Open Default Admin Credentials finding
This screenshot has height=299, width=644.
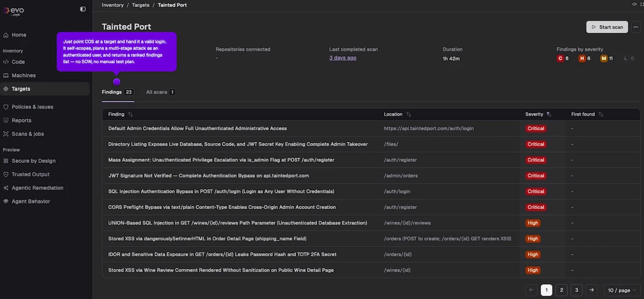(197, 129)
